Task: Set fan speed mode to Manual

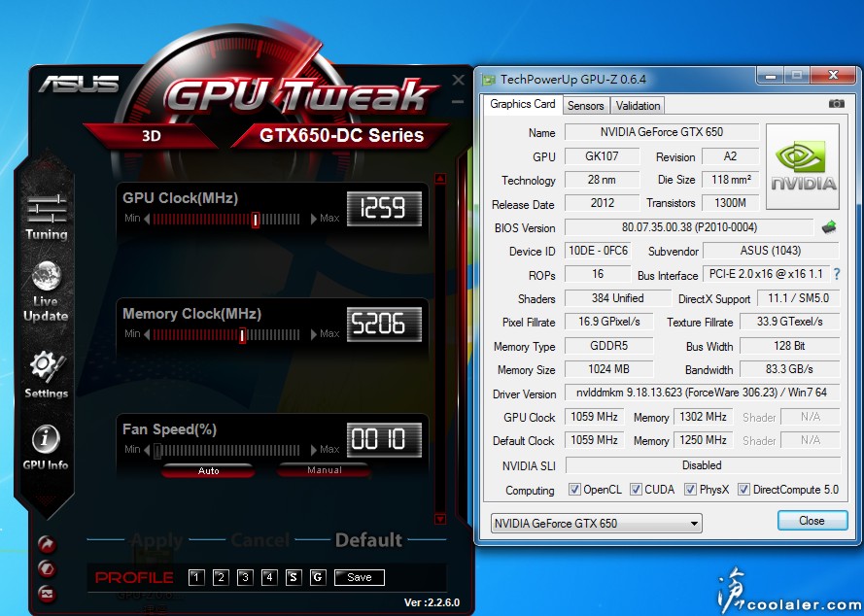Action: click(x=324, y=470)
